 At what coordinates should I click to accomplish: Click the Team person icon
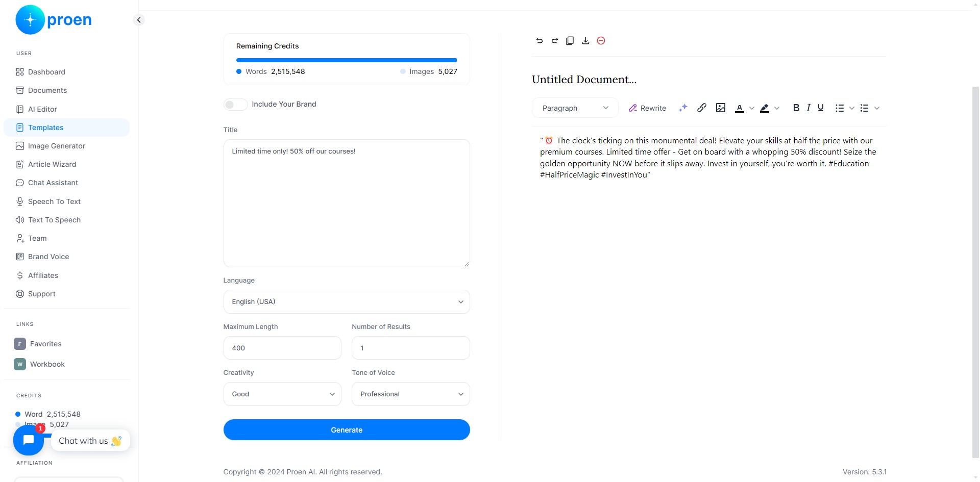(x=20, y=238)
